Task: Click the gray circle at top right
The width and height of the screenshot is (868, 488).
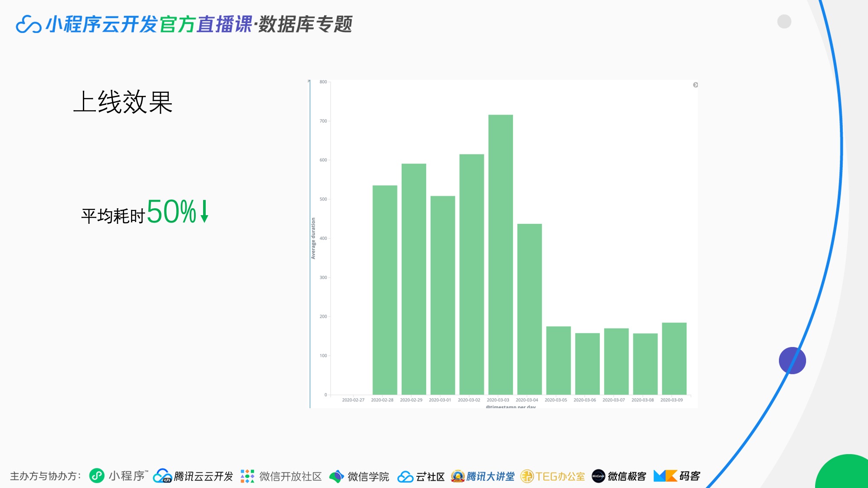Action: (x=784, y=21)
